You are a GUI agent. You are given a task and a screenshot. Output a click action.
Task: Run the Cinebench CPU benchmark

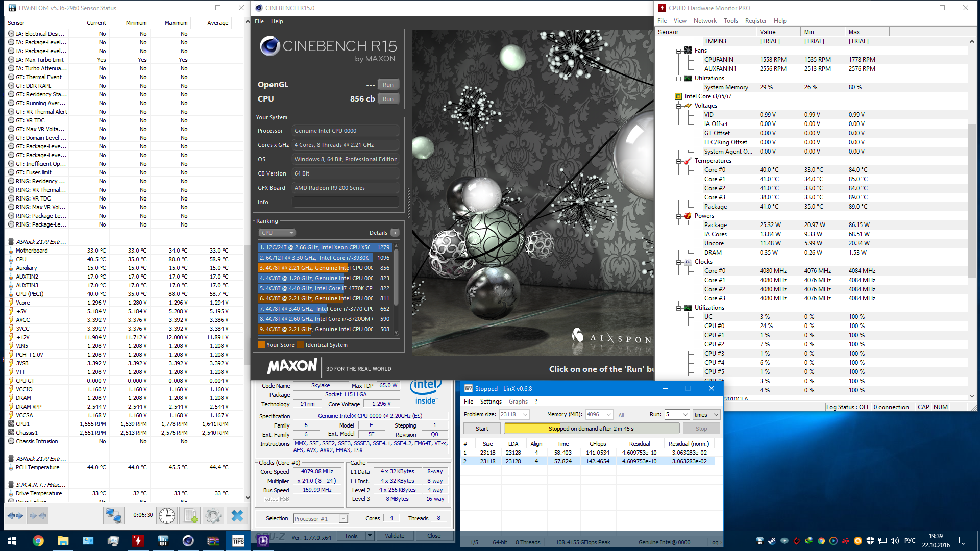coord(388,99)
